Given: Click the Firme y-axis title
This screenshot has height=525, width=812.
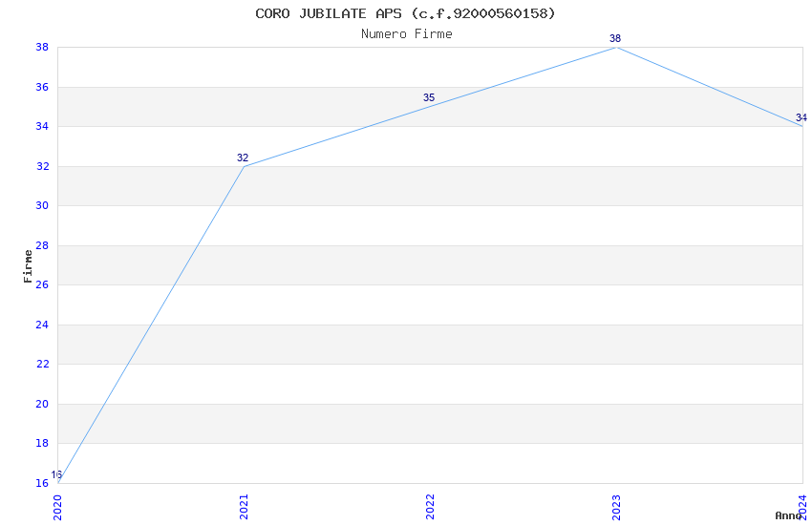Looking at the screenshot, I should tap(28, 266).
